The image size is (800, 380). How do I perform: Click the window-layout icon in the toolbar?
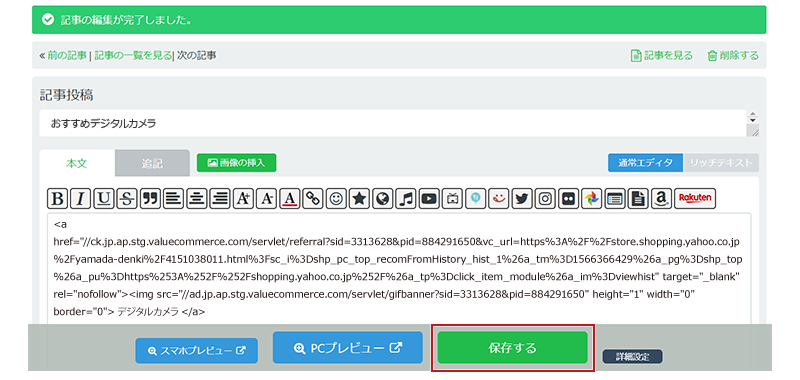pos(614,199)
